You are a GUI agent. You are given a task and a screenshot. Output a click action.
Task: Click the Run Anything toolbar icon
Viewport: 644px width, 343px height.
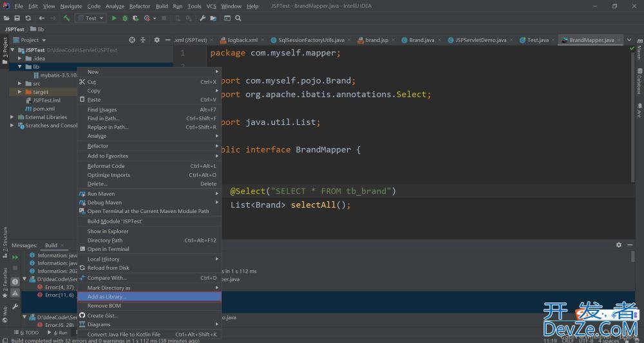click(x=227, y=18)
